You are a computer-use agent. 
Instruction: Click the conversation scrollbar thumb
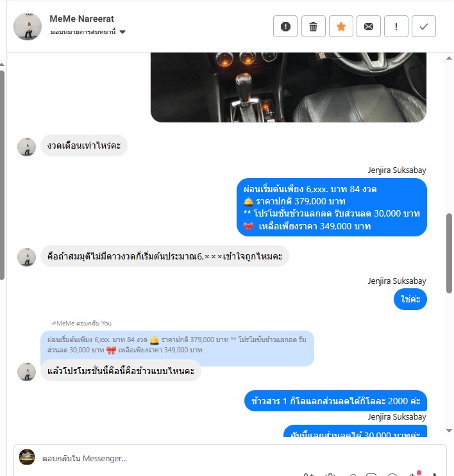coord(449,253)
